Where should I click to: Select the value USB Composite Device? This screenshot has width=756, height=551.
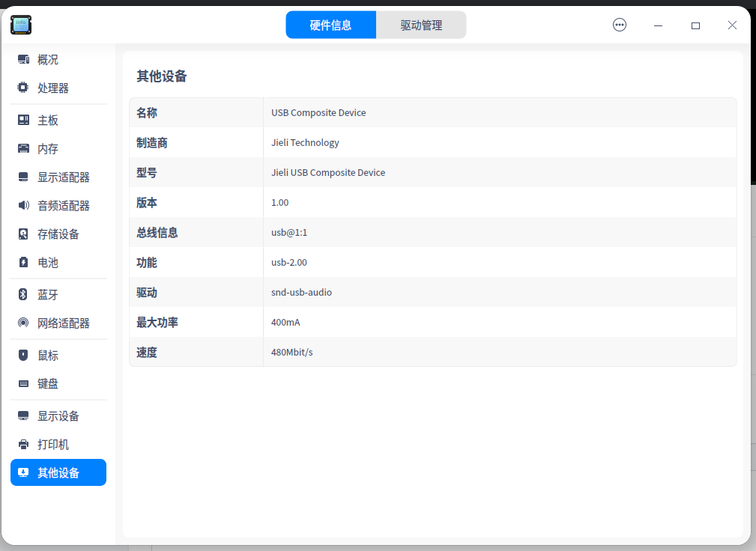[318, 113]
